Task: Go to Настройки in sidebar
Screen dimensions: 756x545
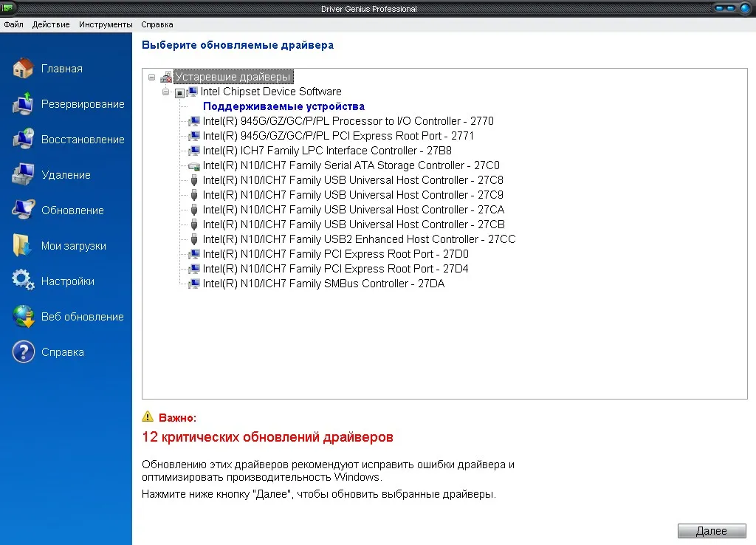Action: (67, 281)
